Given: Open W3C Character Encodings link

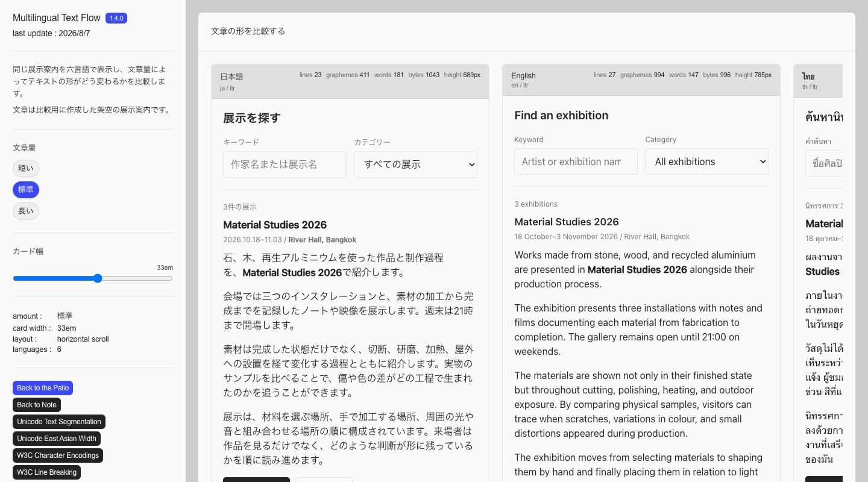Looking at the screenshot, I should pos(58,455).
